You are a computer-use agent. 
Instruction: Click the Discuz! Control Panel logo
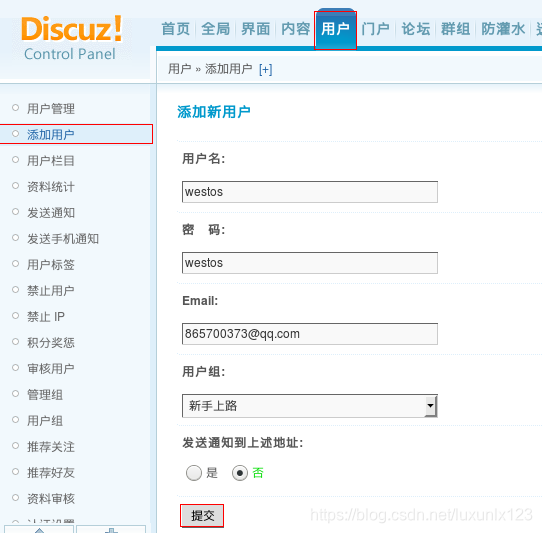(72, 38)
